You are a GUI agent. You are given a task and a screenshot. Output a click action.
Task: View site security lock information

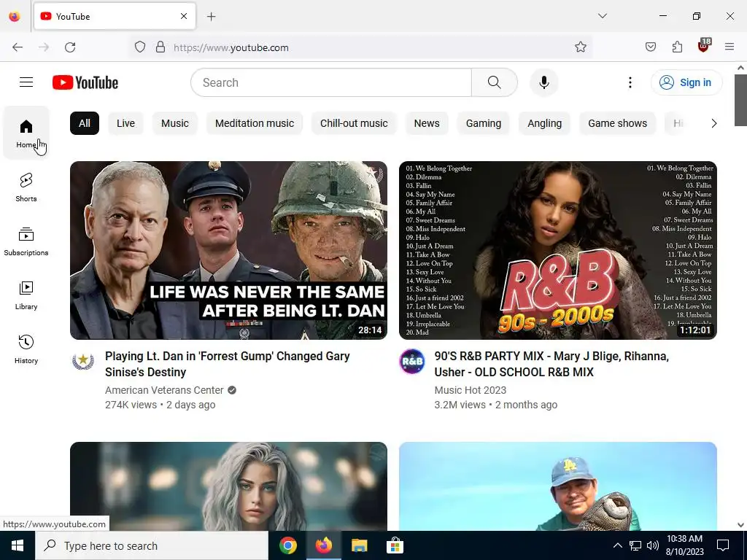[160, 47]
